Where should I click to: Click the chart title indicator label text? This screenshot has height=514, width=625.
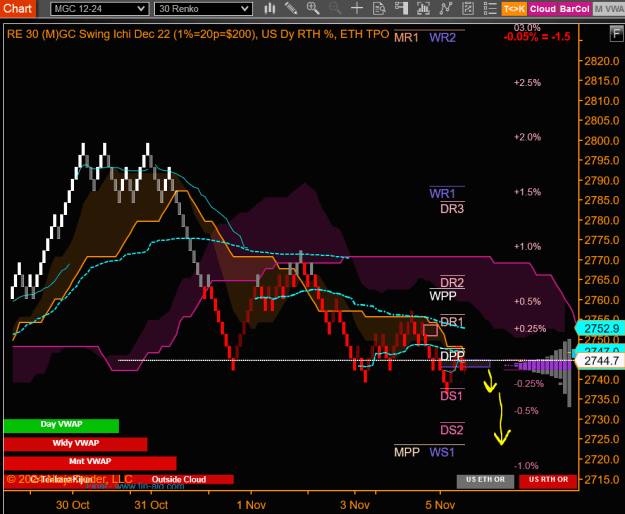[x=198, y=34]
